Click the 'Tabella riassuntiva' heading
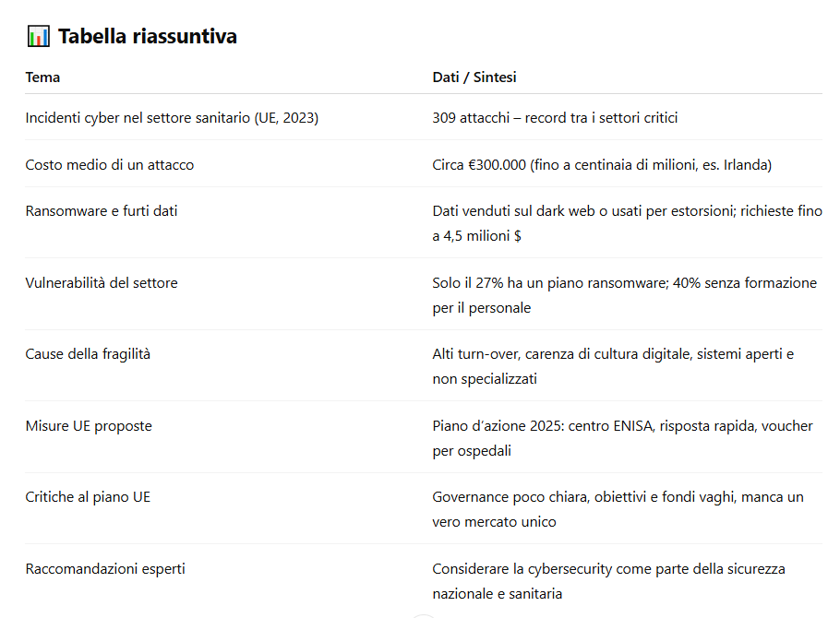The width and height of the screenshot is (840, 618). [x=148, y=36]
